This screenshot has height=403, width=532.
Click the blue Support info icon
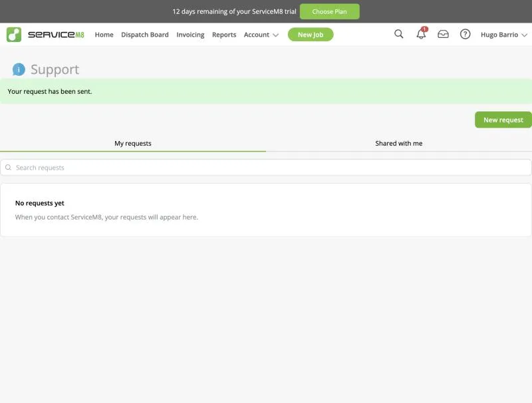[19, 70]
